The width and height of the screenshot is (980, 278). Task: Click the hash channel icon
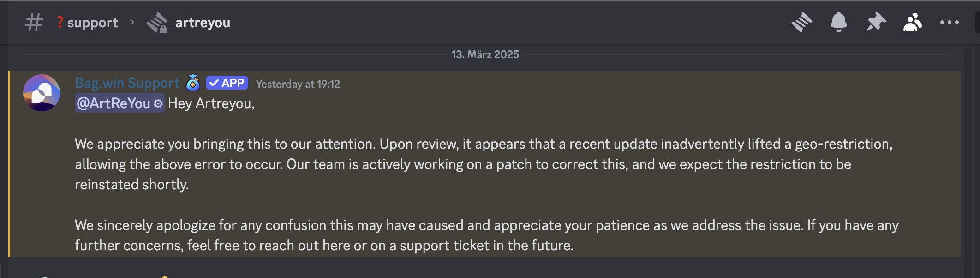coord(34,22)
